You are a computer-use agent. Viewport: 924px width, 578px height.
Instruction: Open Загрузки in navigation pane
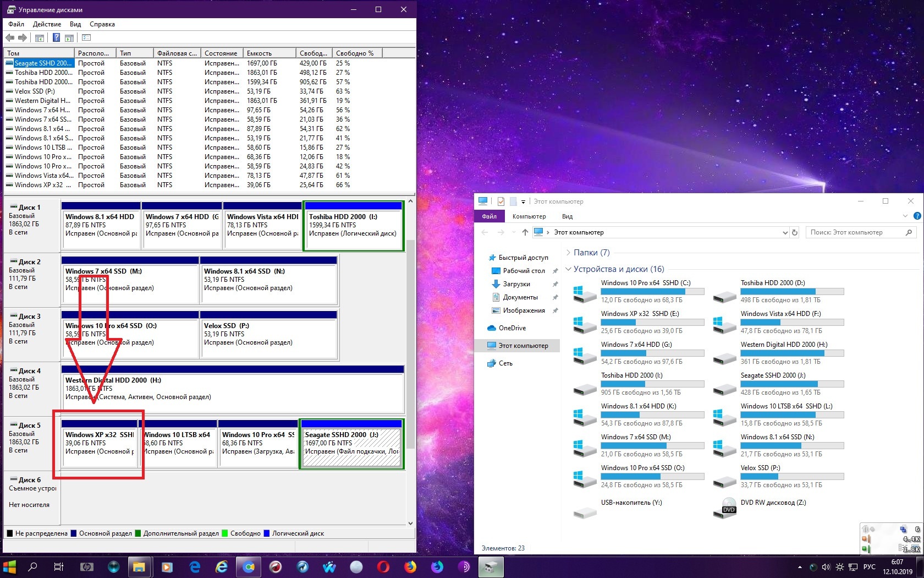click(x=510, y=284)
